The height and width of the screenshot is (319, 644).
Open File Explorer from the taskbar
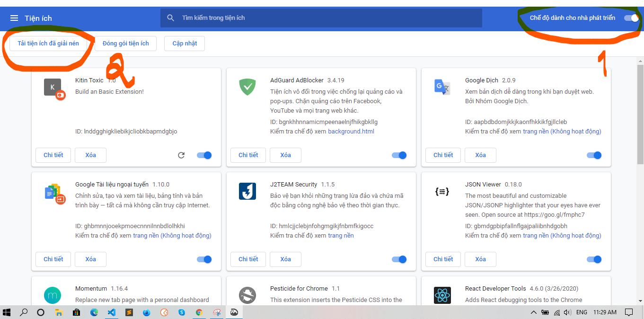(x=59, y=312)
